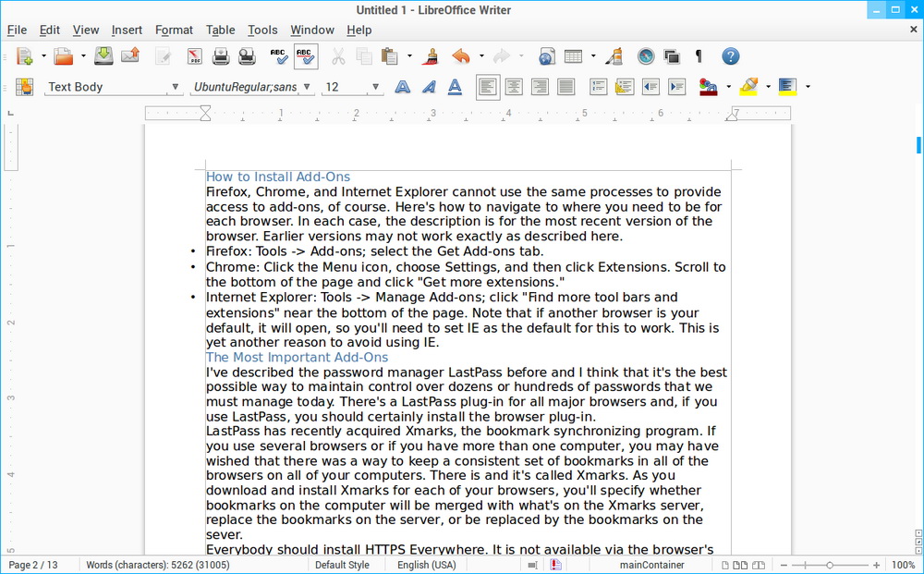Activate Clone Formatting paintbrush
Image resolution: width=924 pixels, height=574 pixels.
point(431,56)
